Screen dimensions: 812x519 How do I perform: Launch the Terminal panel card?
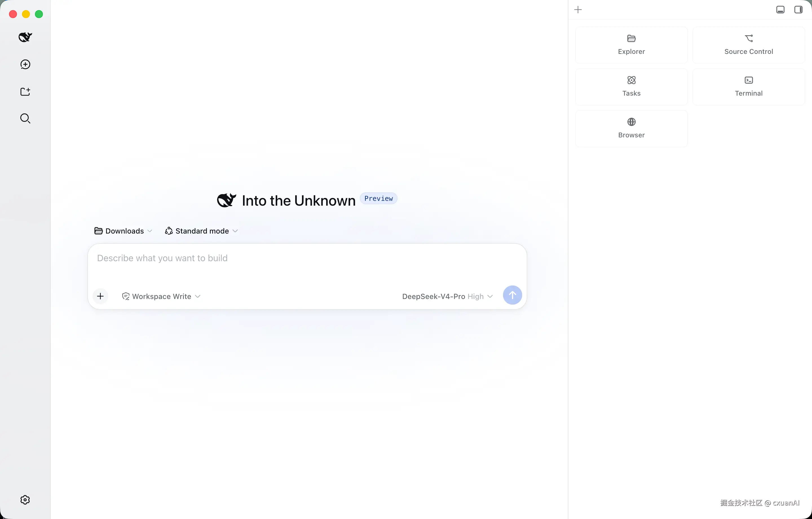(x=749, y=87)
